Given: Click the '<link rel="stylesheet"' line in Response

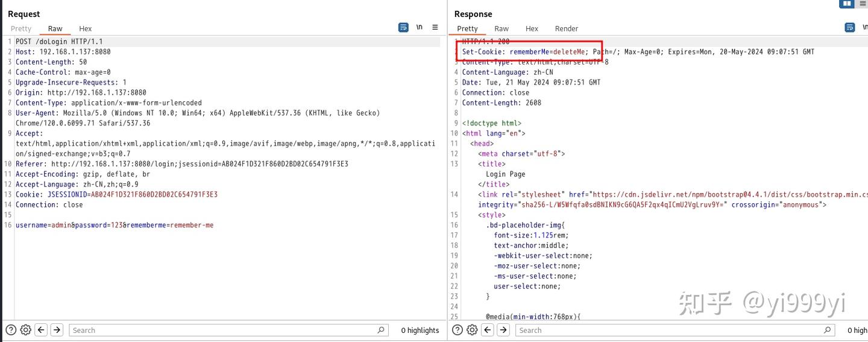Looking at the screenshot, I should pyautogui.click(x=673, y=195).
